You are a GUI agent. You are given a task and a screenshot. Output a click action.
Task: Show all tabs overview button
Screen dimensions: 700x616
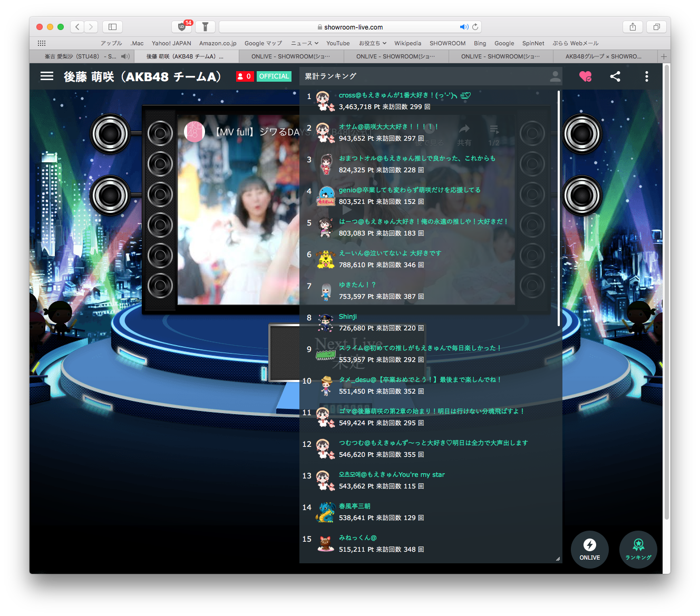point(657,27)
